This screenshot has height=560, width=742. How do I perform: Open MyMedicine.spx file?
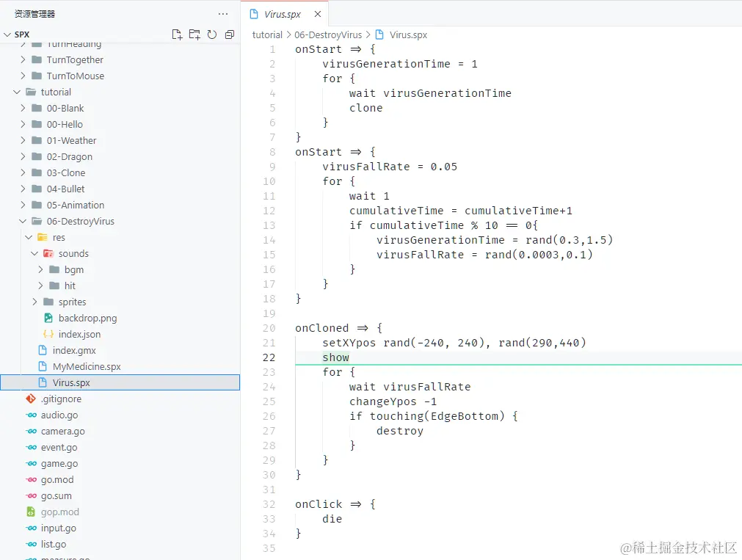pyautogui.click(x=87, y=366)
